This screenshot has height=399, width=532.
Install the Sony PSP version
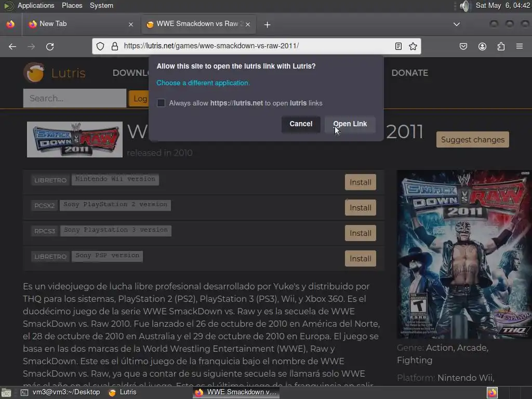361,259
